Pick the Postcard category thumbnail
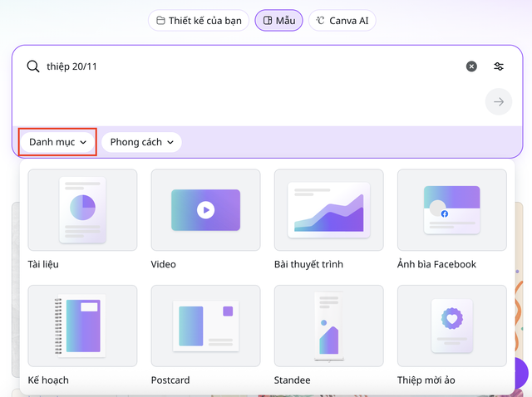 tap(205, 326)
